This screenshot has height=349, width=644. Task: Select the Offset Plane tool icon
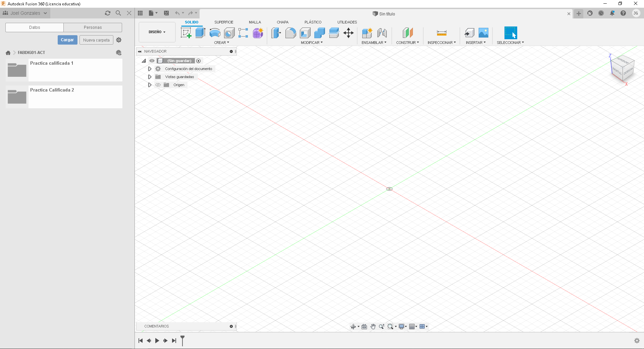coord(408,33)
